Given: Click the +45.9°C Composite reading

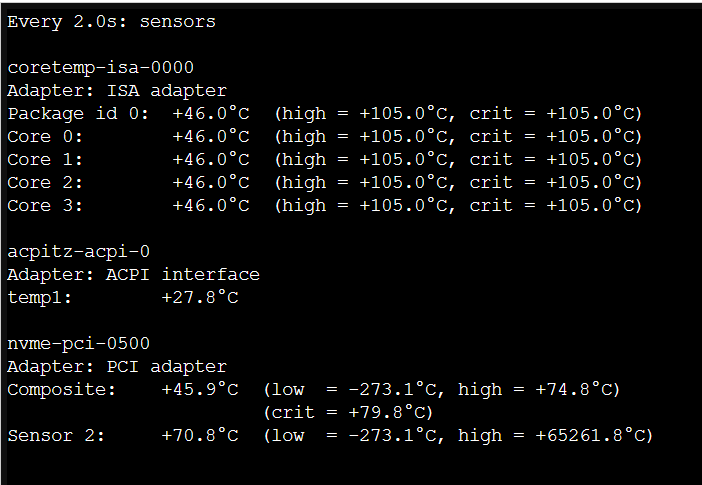Looking at the screenshot, I should click(x=200, y=389).
